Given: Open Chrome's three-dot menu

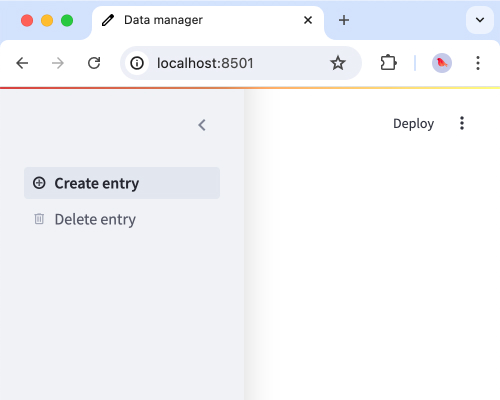Looking at the screenshot, I should (478, 63).
